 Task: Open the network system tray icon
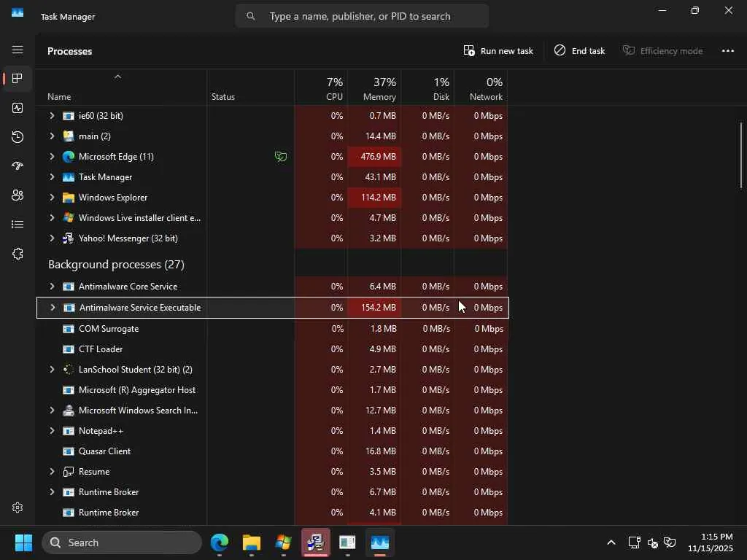tap(634, 542)
